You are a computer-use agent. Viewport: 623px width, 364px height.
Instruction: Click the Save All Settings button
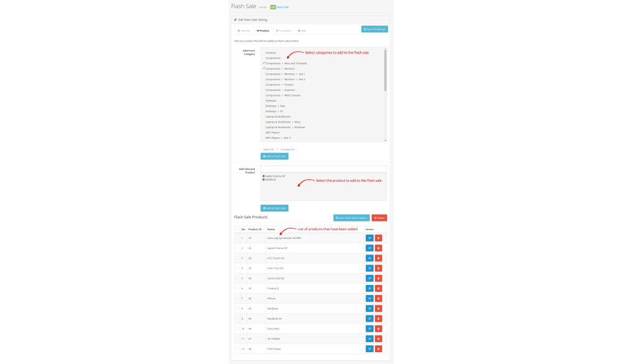click(374, 29)
